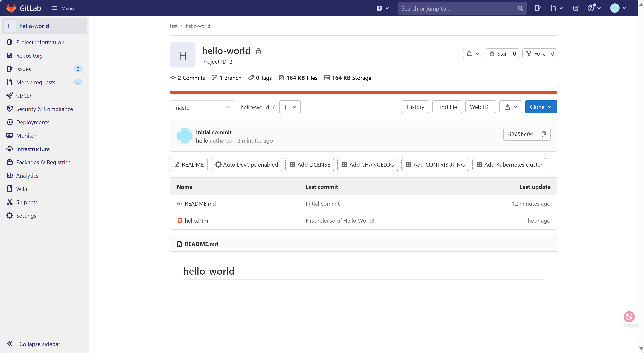Click the README button
Image resolution: width=644 pixels, height=353 pixels.
pyautogui.click(x=189, y=164)
